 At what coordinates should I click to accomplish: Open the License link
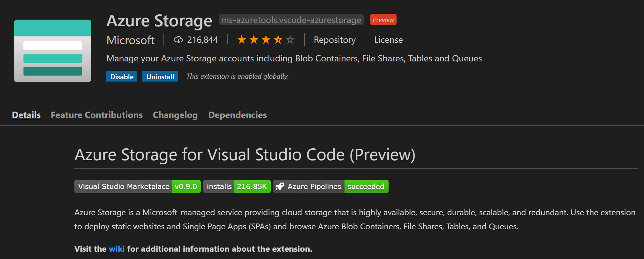coord(388,40)
